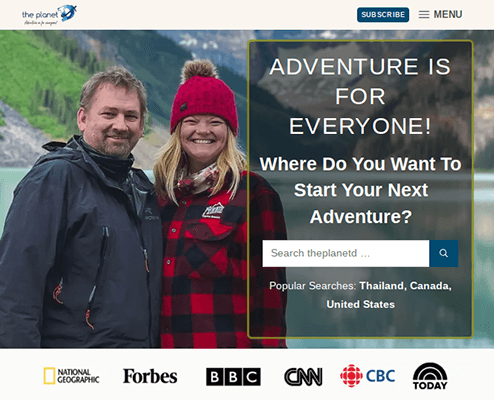Click the magnifying glass search button
This screenshot has width=494, height=400.
(444, 253)
